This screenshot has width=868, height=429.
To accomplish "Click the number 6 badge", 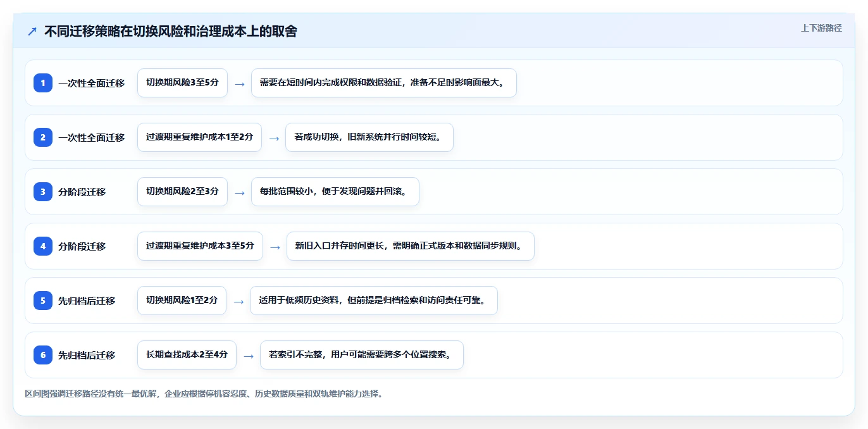I will [x=43, y=355].
